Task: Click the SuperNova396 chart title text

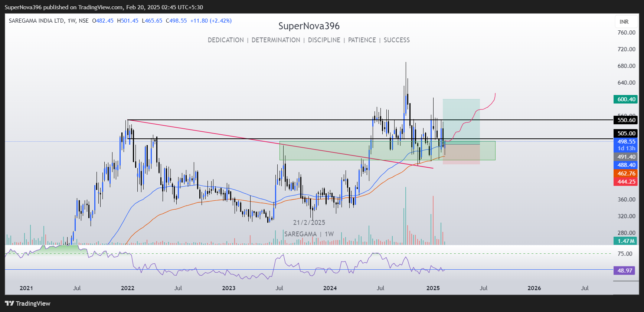Action: pyautogui.click(x=309, y=26)
